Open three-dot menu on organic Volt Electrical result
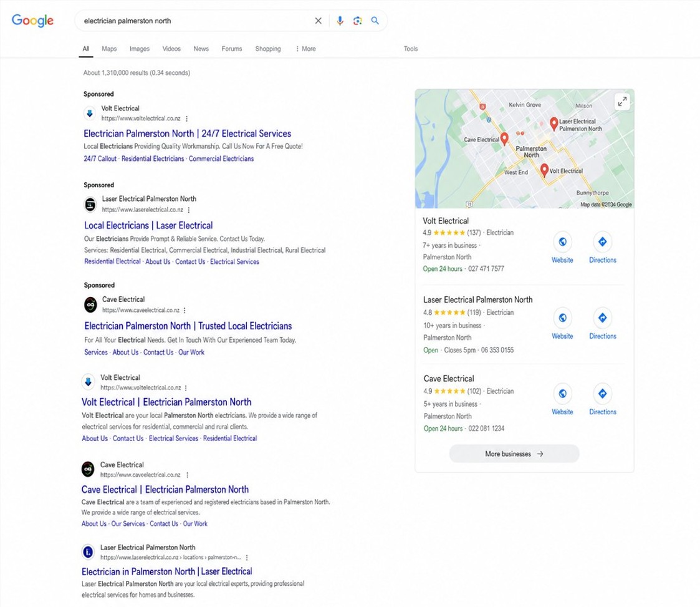The height and width of the screenshot is (607, 700). point(186,388)
